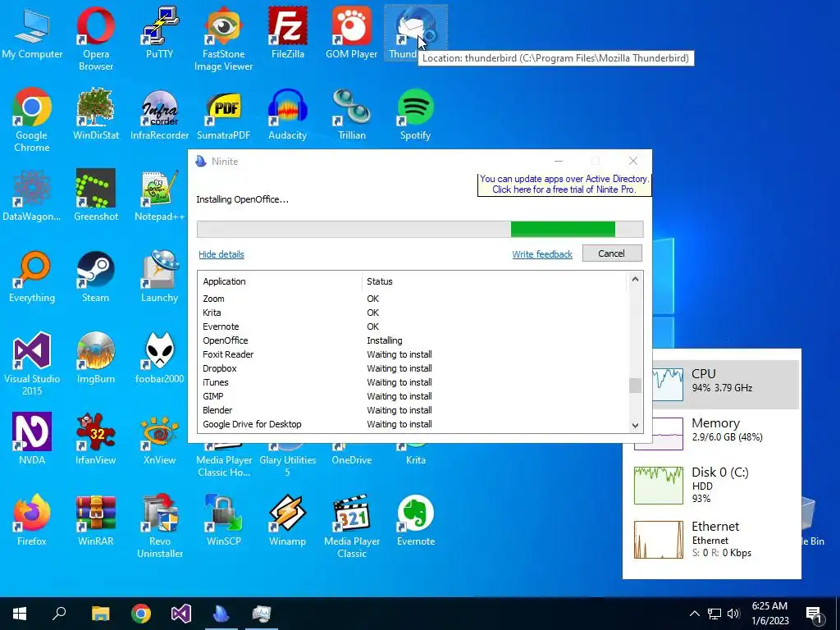This screenshot has width=840, height=630.
Task: Select the GIMP row in details list
Action: [x=413, y=396]
